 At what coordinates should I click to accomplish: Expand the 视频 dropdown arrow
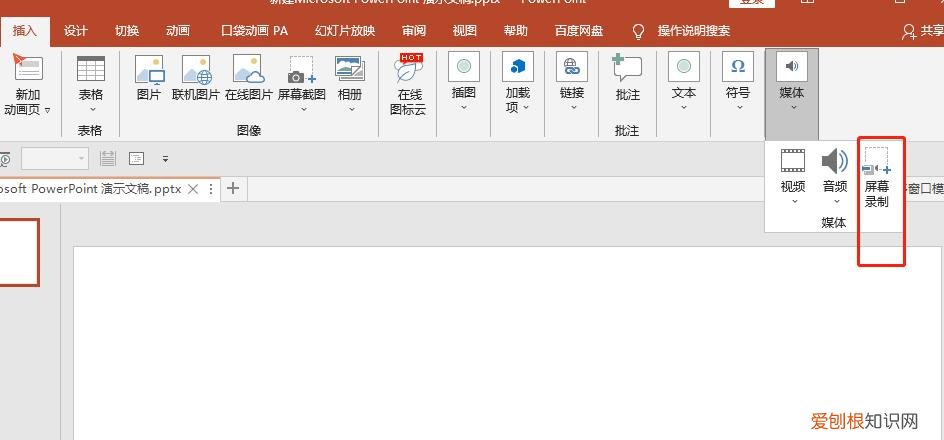[795, 202]
